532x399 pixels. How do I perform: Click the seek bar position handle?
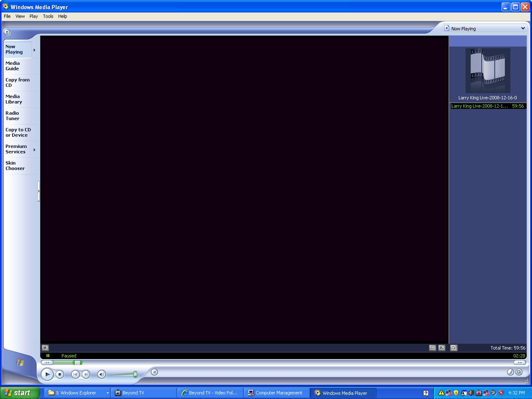coord(77,363)
